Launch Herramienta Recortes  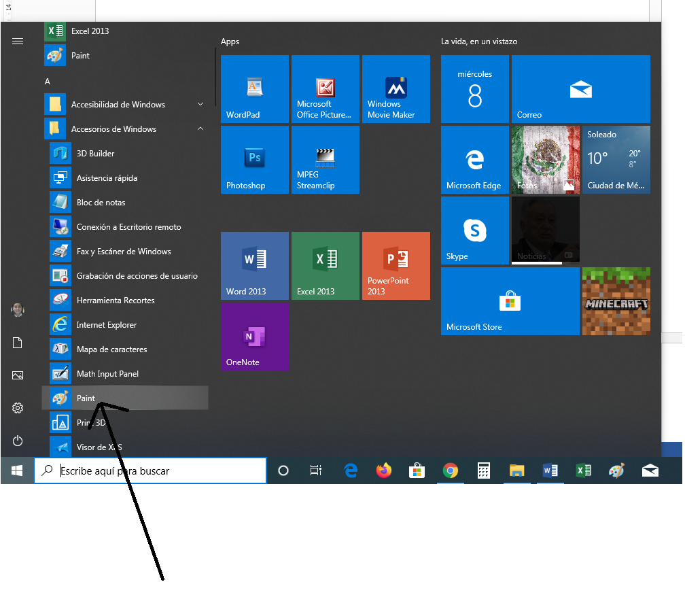coord(125,301)
